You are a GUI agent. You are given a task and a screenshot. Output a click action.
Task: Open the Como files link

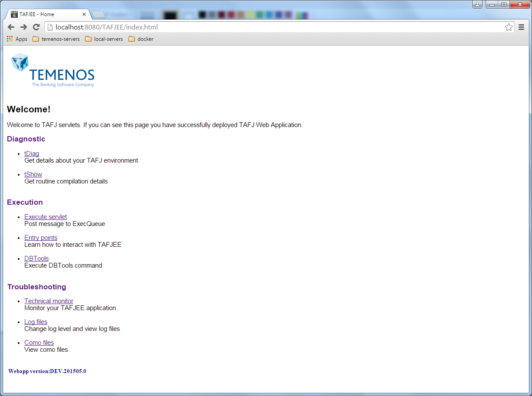39,343
